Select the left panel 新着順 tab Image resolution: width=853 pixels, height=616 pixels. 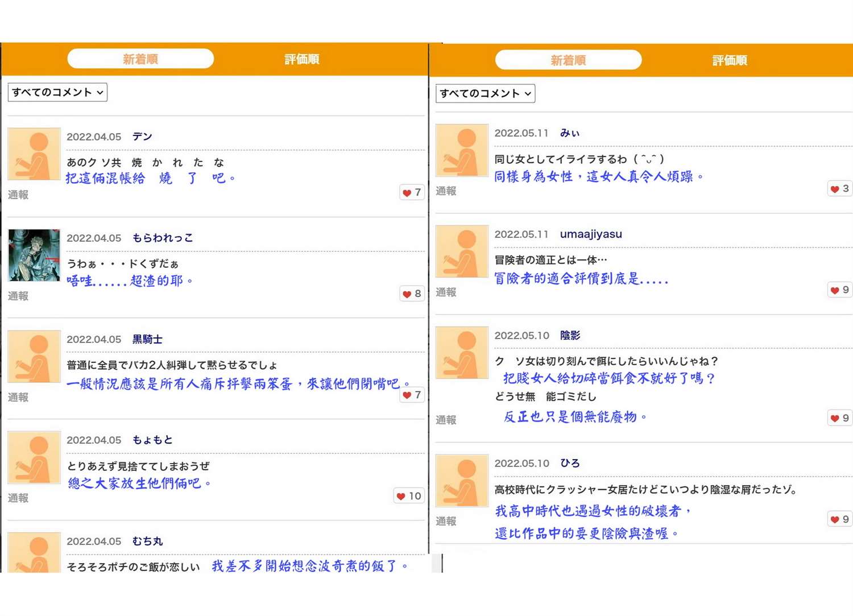(140, 59)
